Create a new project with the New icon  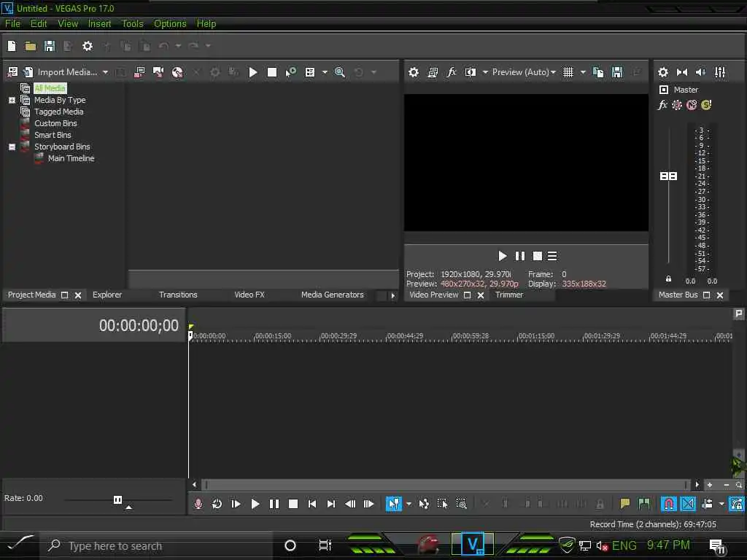click(12, 46)
